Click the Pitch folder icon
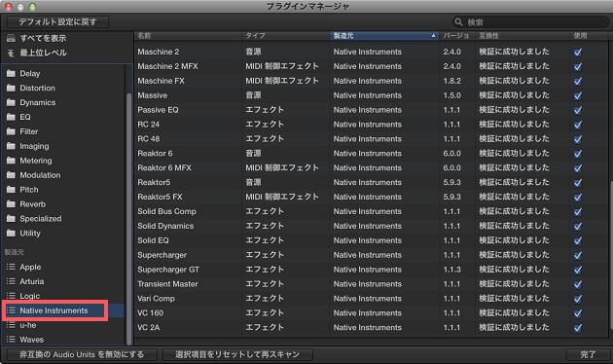613x364 pixels. click(11, 189)
